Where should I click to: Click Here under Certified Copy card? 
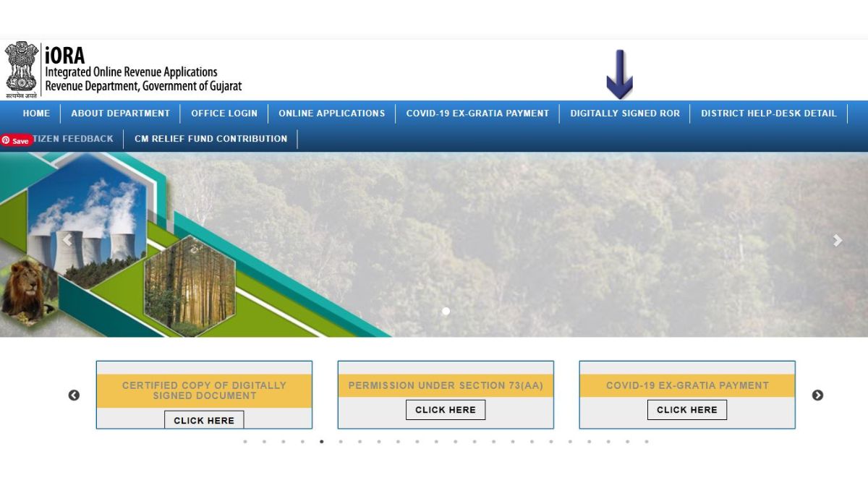[x=204, y=420]
